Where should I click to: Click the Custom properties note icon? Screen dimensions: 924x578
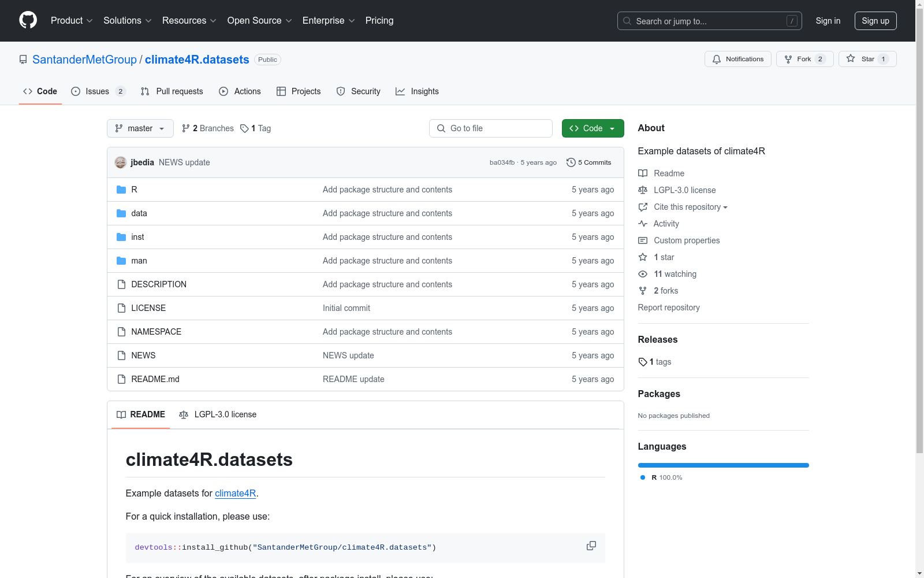643,240
